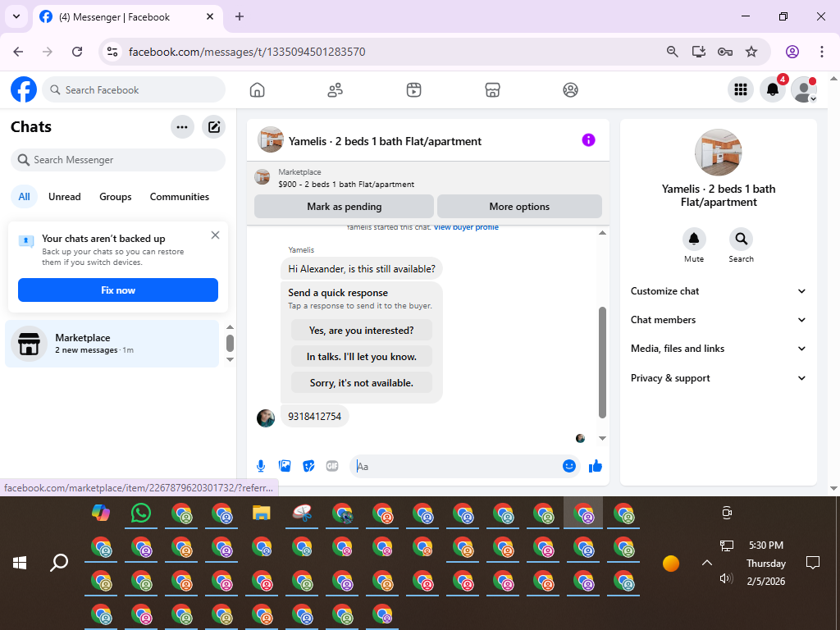Open WhatsApp from the taskbar

point(141,514)
